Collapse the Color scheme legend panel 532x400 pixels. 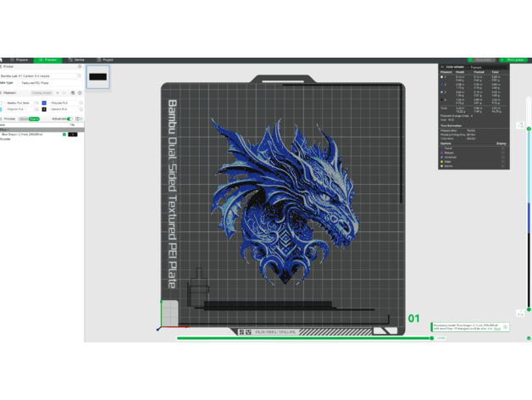442,67
